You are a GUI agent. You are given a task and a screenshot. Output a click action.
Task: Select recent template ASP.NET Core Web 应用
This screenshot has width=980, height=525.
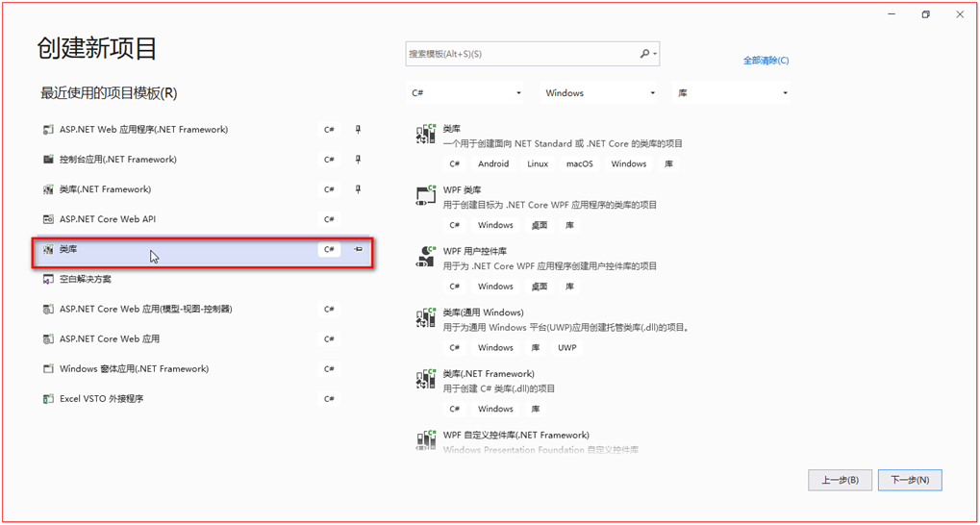[110, 338]
